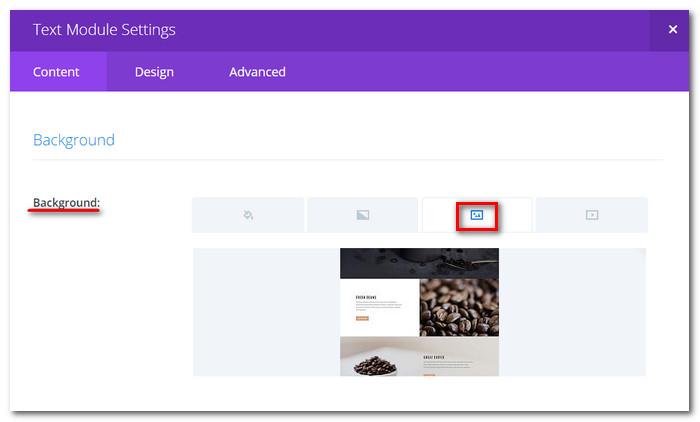
Task: Click the bowl of coffee beans photo
Action: pos(379,357)
